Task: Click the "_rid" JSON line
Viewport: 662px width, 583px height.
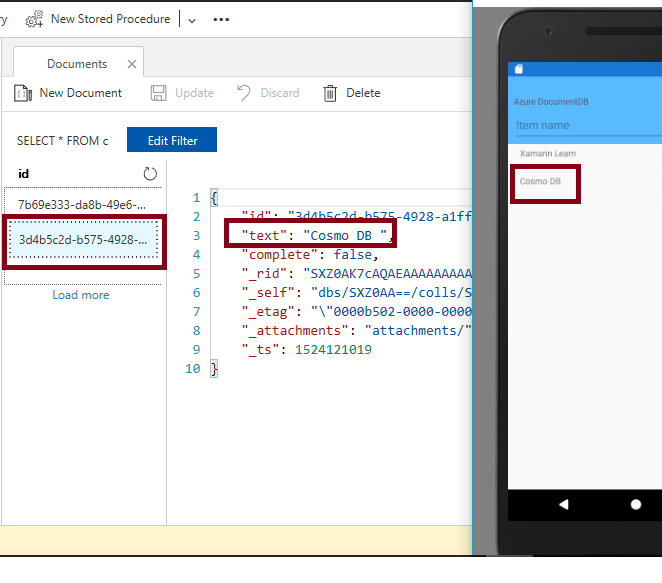Action: [x=356, y=274]
